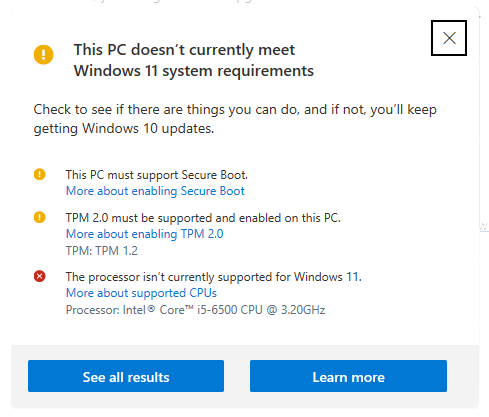Close the Windows 11 requirements dialog
Screen dimensions: 489x417
449,38
